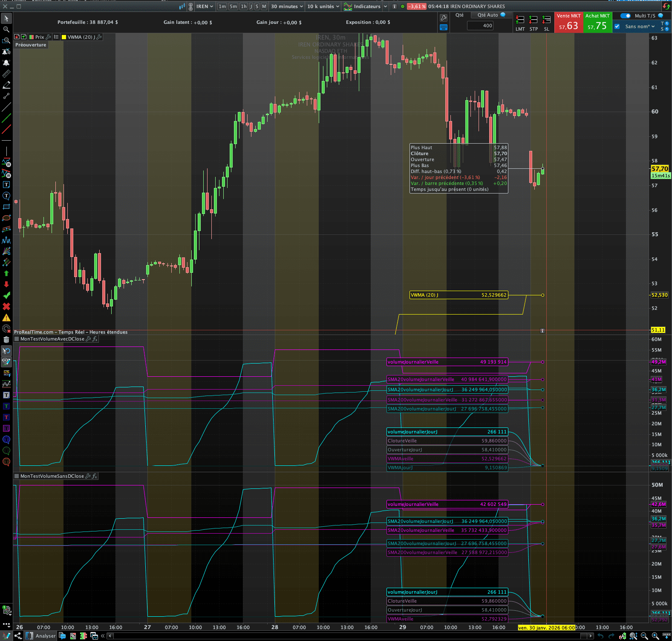The image size is (672, 641).
Task: Click the yellow VWMA (20) J color swatch
Action: coord(64,37)
